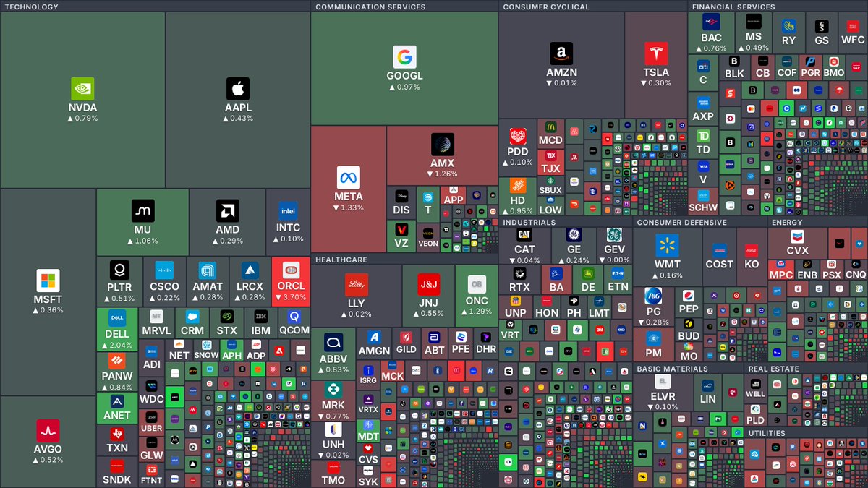
Task: Select the HD Home Depot logo
Action: pos(517,186)
